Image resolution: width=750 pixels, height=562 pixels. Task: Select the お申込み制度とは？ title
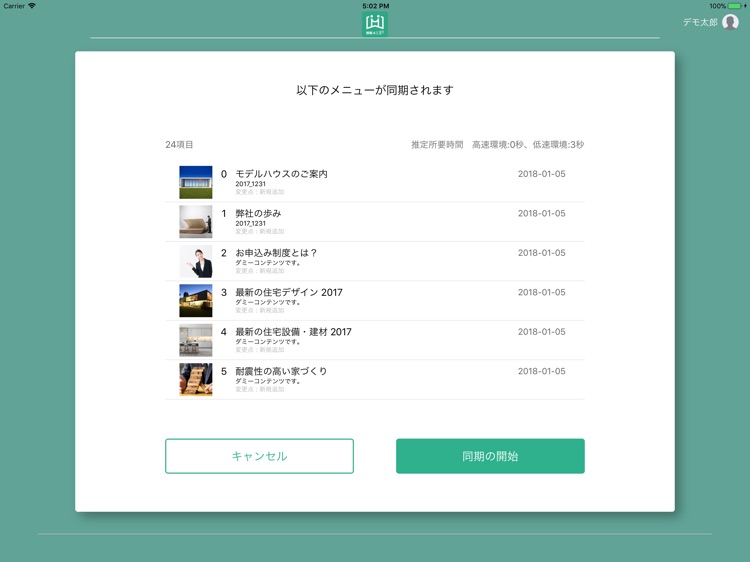tap(276, 253)
